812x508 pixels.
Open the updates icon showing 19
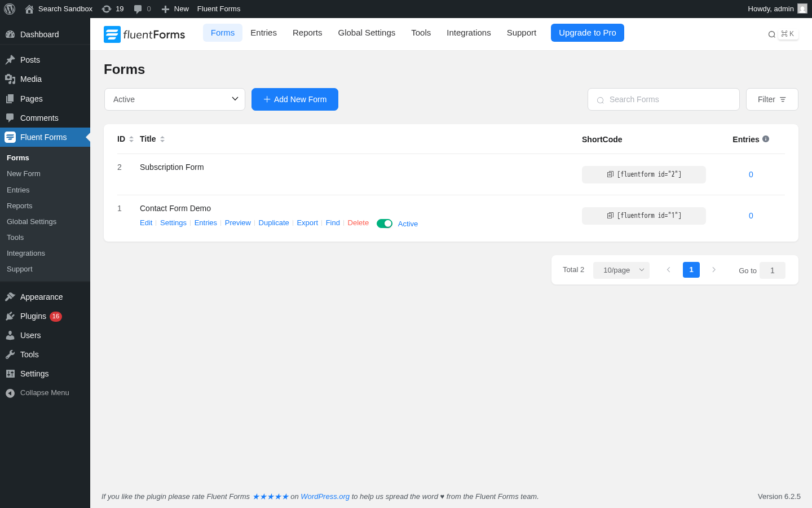tap(113, 9)
